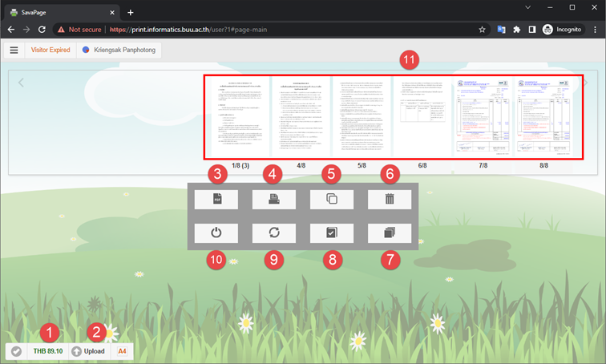Screen dimensions: 606x364
Task: Click the checkmark status icon at bottom left
Action: point(16,351)
